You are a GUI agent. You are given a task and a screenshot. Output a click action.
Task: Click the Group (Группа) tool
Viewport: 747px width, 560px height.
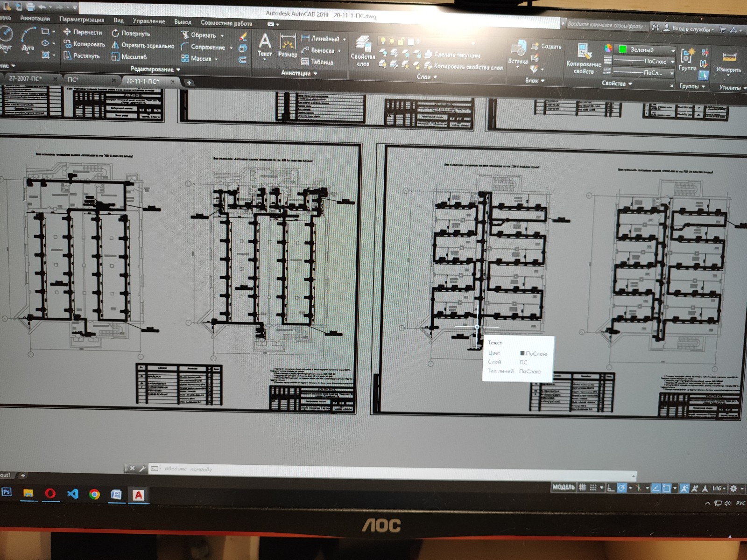coord(687,59)
